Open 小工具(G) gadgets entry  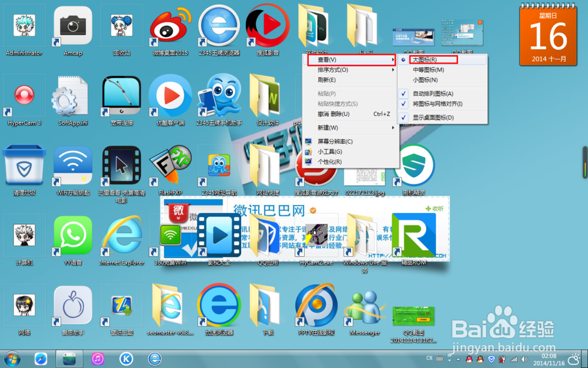[x=351, y=152]
